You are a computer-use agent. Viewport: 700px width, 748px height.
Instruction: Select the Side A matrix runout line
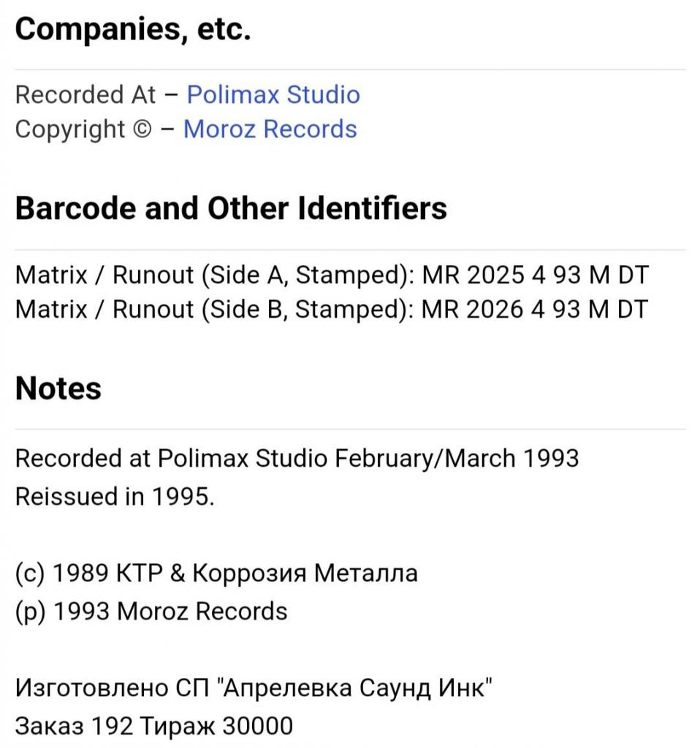(x=332, y=275)
